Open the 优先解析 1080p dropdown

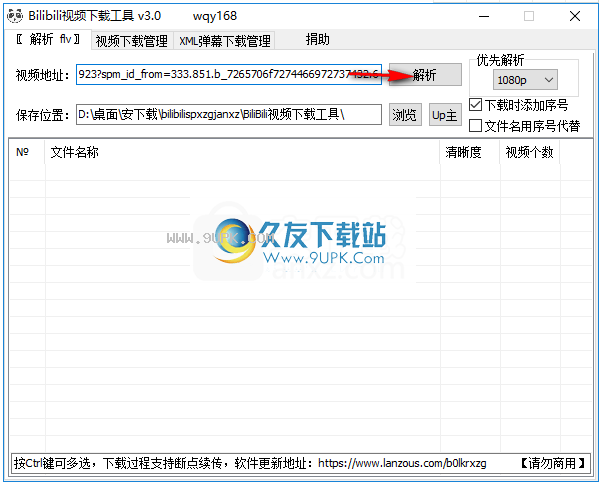(525, 80)
